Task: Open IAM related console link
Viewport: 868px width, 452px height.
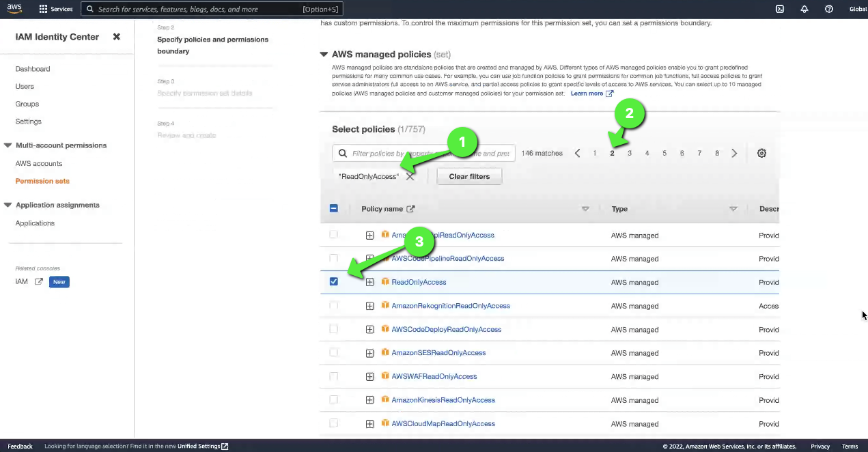Action: tap(29, 281)
